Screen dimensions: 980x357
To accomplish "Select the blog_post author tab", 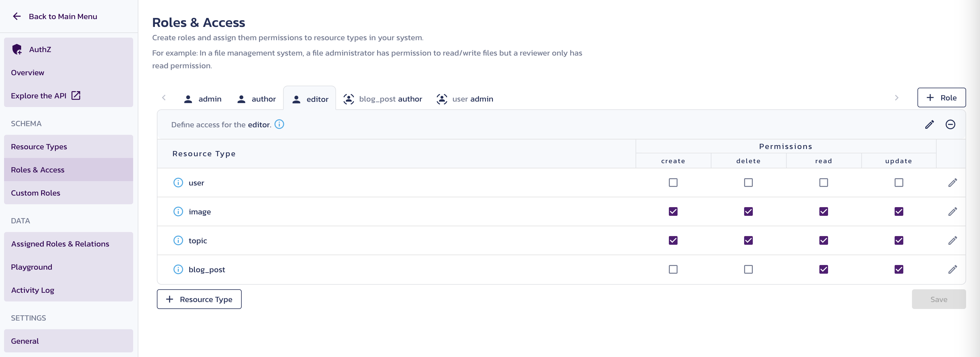I will point(383,98).
